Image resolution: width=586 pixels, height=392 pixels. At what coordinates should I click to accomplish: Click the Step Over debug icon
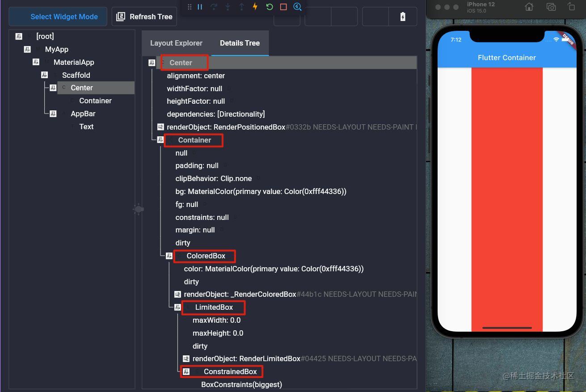[x=214, y=7]
